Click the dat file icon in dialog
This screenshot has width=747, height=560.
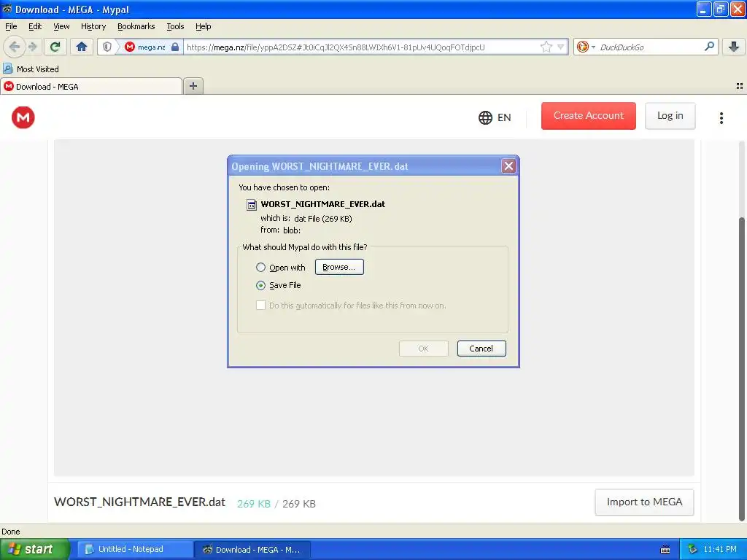[251, 205]
